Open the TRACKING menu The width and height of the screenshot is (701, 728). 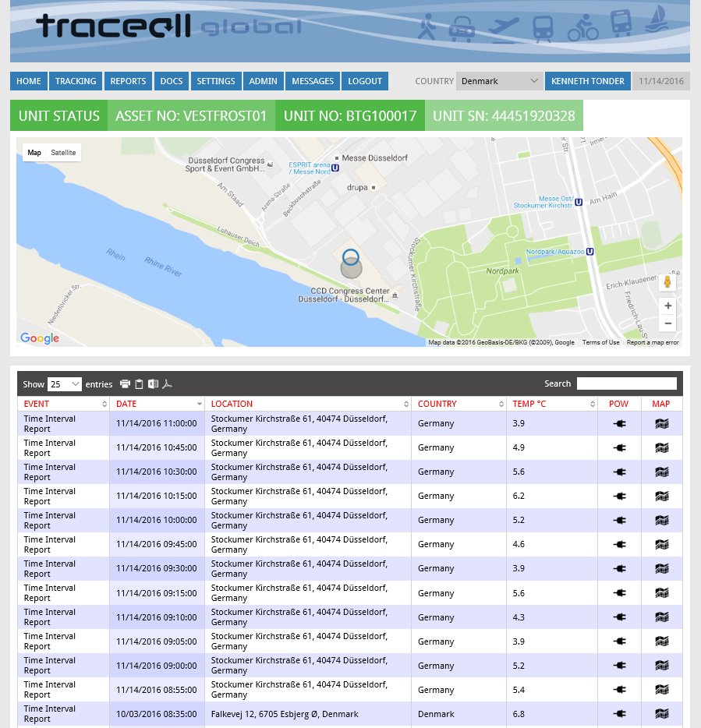tap(76, 81)
